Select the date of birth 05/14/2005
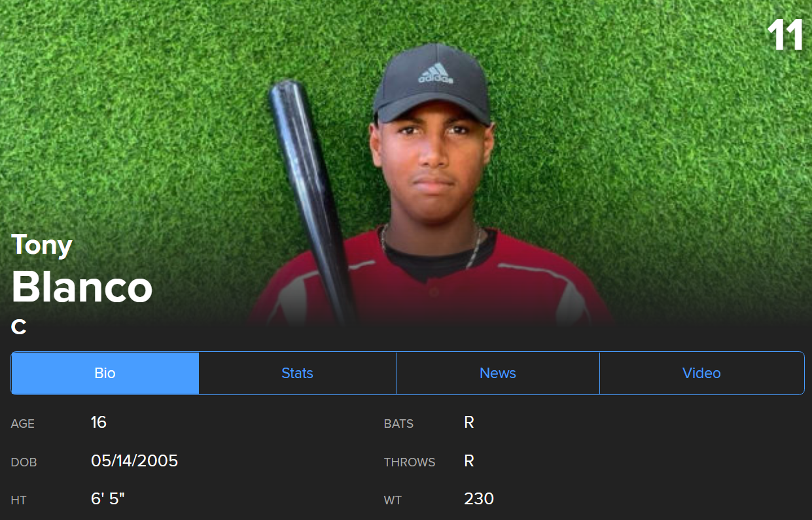 point(134,461)
